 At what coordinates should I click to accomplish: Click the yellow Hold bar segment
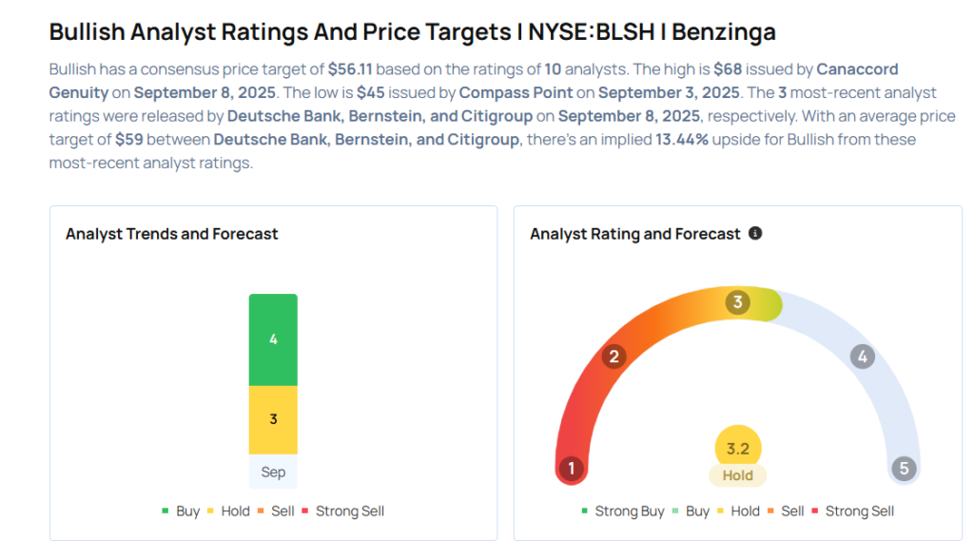(273, 419)
